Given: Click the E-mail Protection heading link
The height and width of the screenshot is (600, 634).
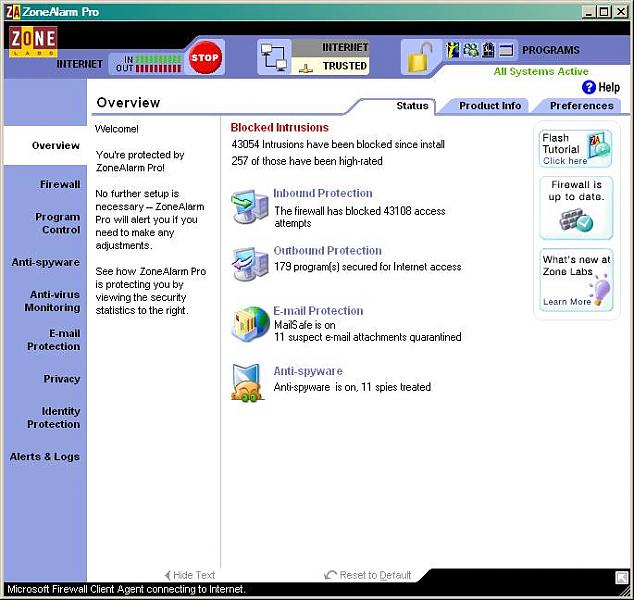Looking at the screenshot, I should [x=318, y=311].
